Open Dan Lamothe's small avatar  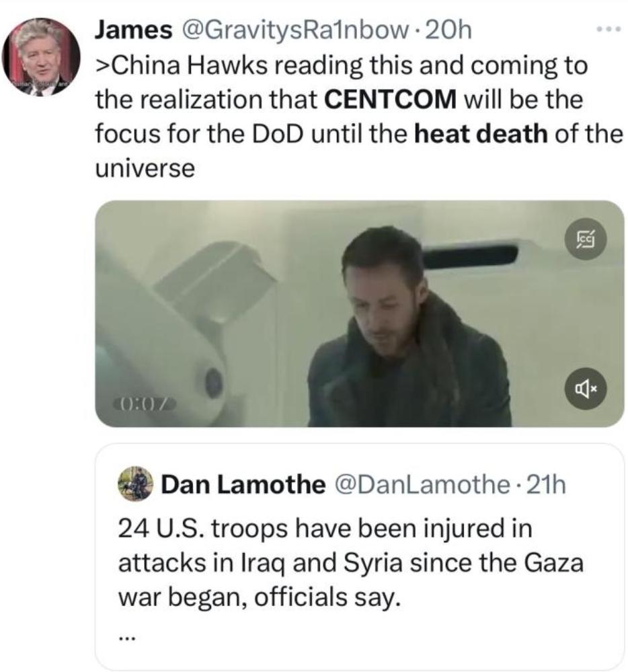(x=135, y=484)
